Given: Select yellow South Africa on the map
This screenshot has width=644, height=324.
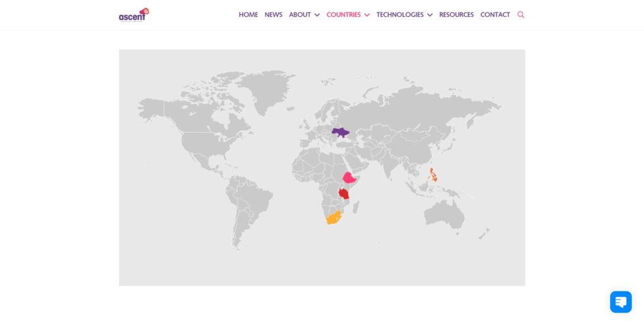Looking at the screenshot, I should click(333, 218).
